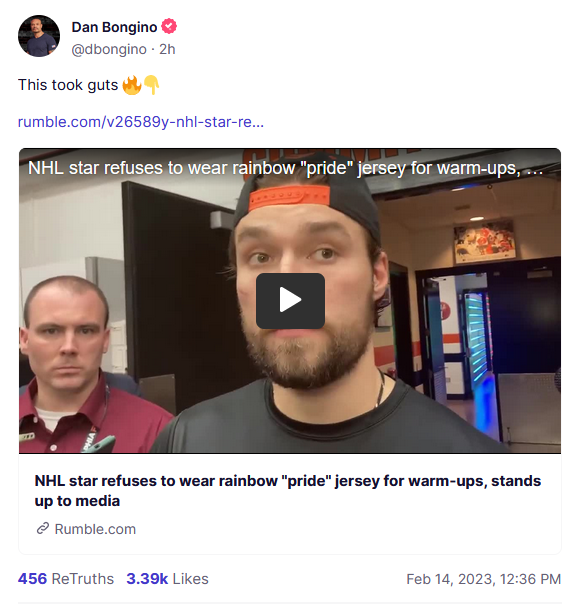Screen dimensions: 577x604
Task: Click the fire emoji in the post
Action: point(132,85)
